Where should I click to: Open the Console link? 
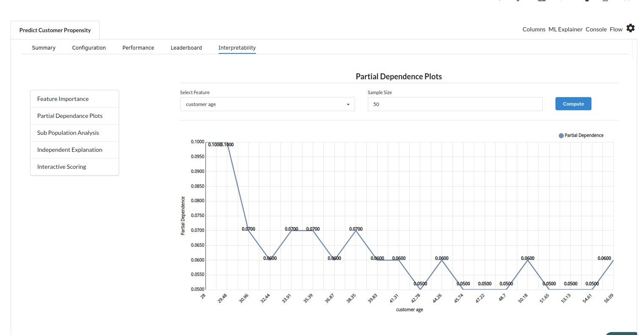[x=596, y=29]
